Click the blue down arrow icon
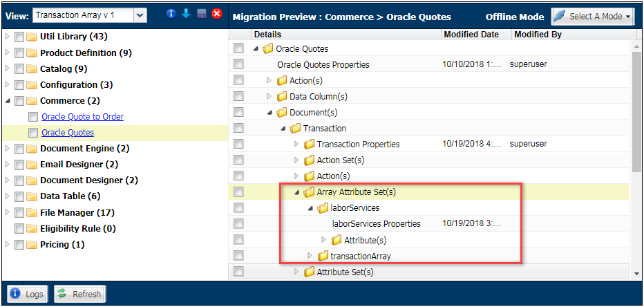 (x=185, y=14)
